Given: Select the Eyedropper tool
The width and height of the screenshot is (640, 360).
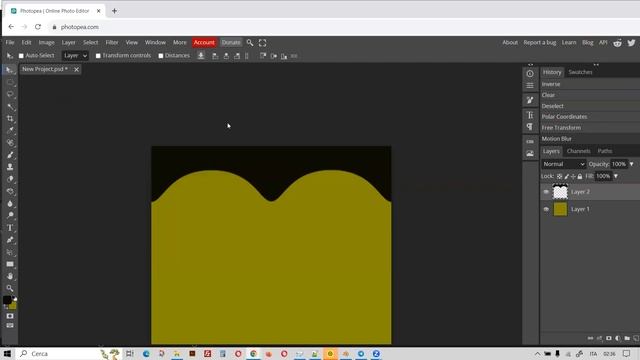Looking at the screenshot, I should pos(10,131).
